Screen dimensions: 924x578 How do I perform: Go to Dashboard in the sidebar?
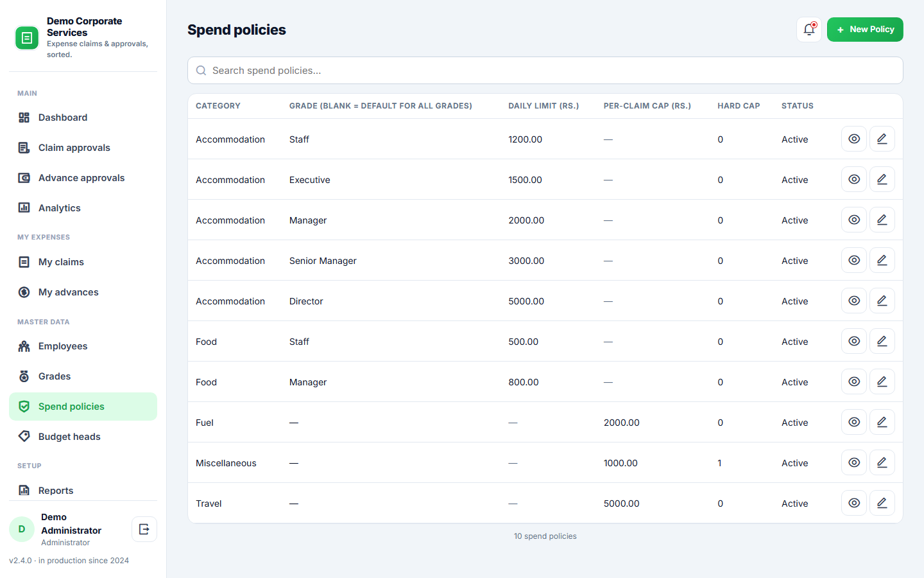tap(83, 118)
